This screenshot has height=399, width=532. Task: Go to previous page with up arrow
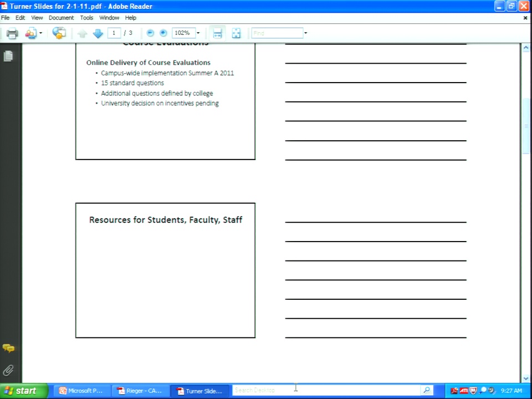point(82,33)
